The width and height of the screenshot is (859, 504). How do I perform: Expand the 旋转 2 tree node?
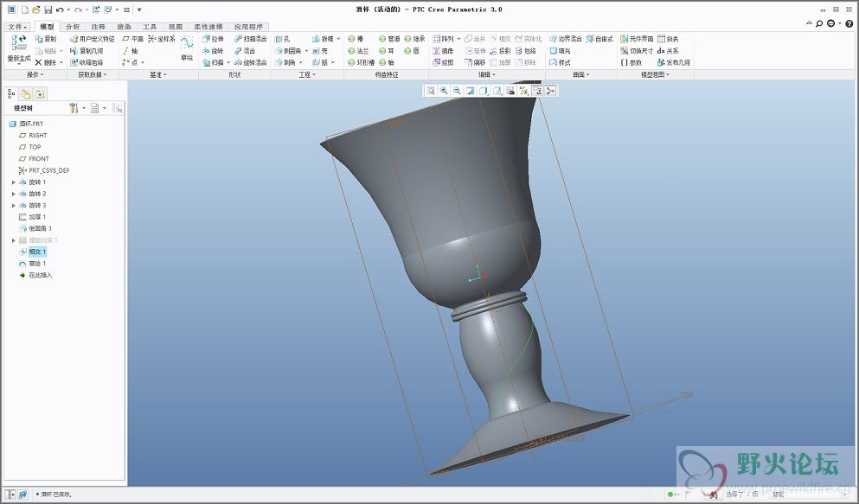[x=14, y=194]
